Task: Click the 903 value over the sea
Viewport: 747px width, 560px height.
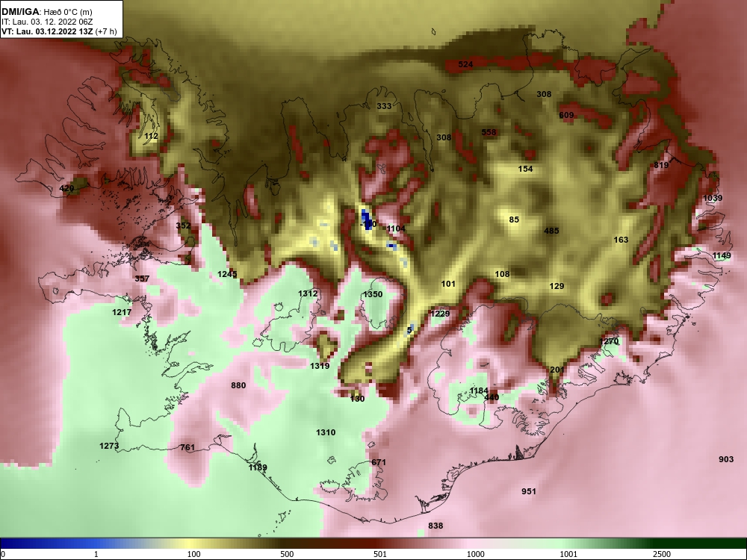Action: pos(726,459)
